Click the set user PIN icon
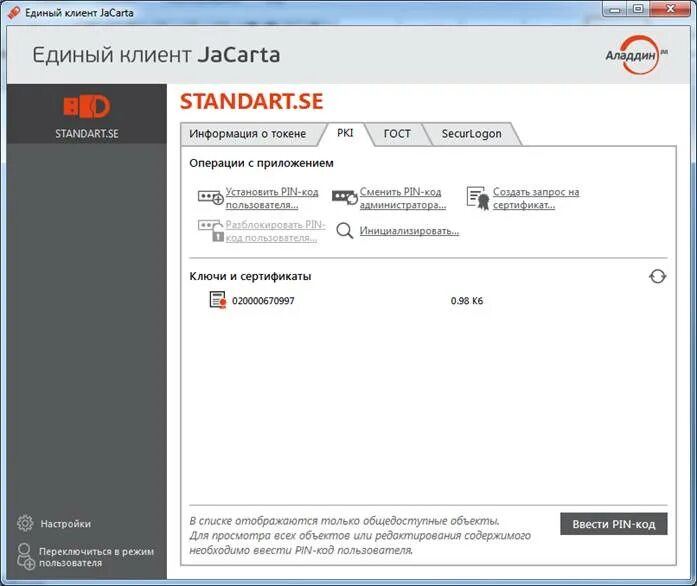 [211, 197]
